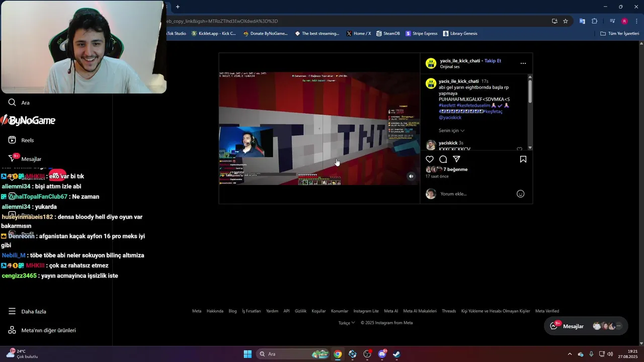Open comments via the speech bubble icon

pyautogui.click(x=443, y=159)
